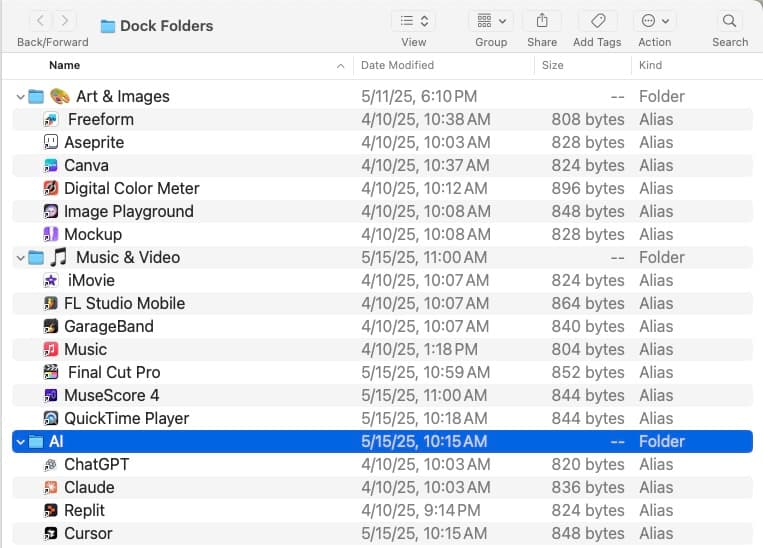Screen dimensions: 763x548
Task: Click the MuseScore 4 icon
Action: pyautogui.click(x=51, y=395)
